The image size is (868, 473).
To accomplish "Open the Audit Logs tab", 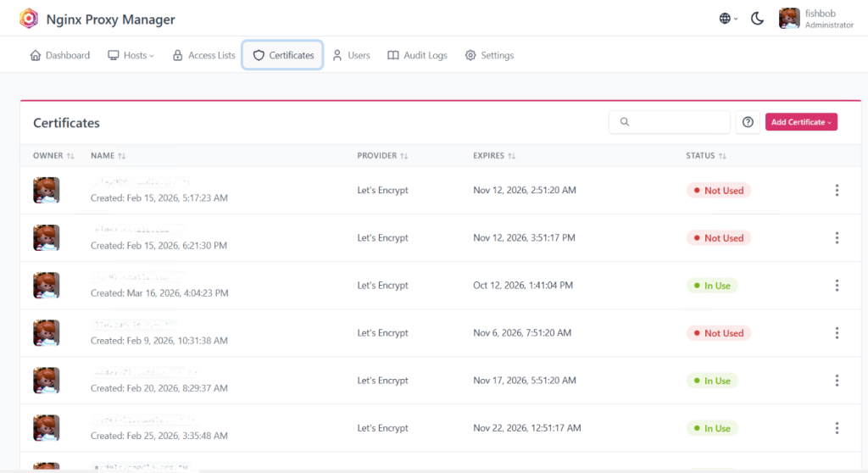I will 417,55.
